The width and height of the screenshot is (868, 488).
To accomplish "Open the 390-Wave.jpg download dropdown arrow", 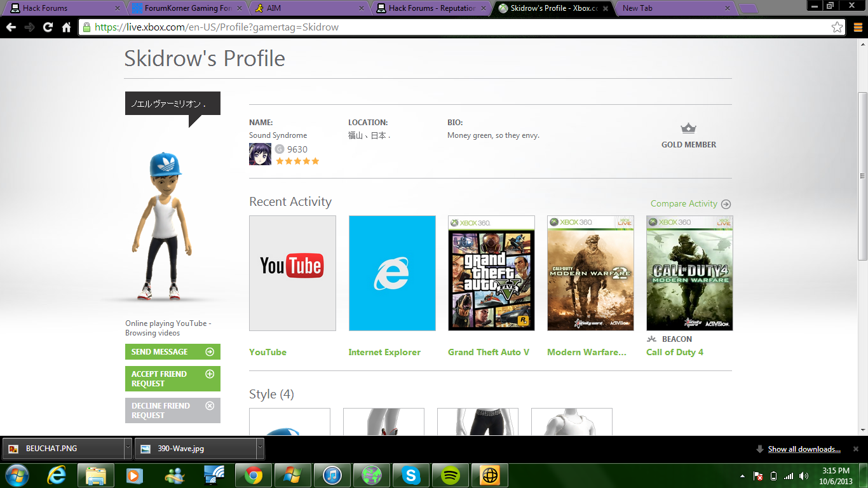I will coord(259,449).
